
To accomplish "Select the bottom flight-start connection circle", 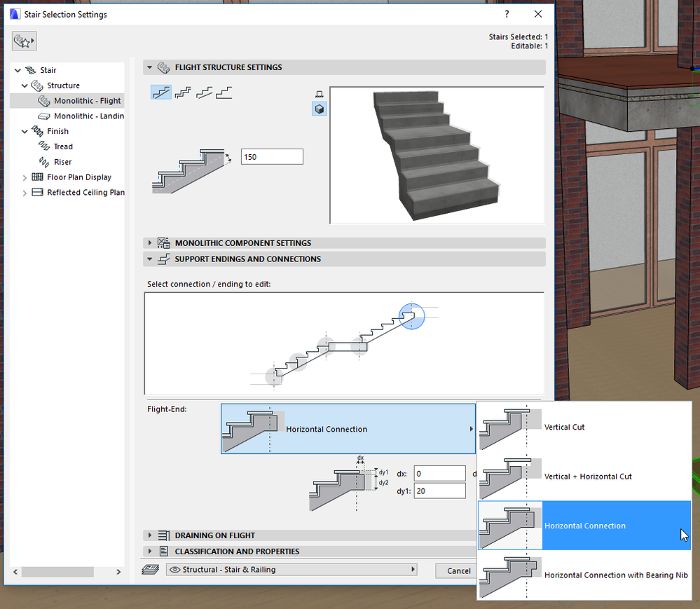I will (273, 376).
